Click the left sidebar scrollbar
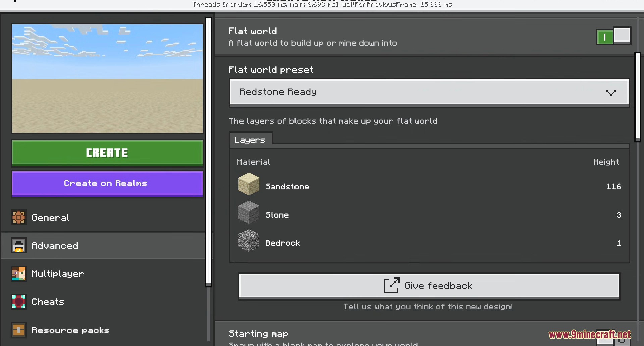This screenshot has width=644, height=346. coord(208,152)
